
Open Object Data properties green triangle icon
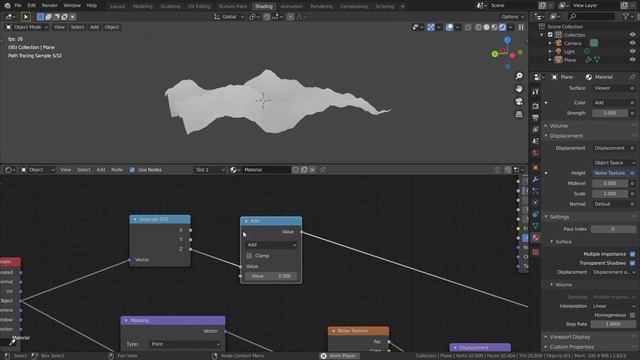tap(536, 225)
